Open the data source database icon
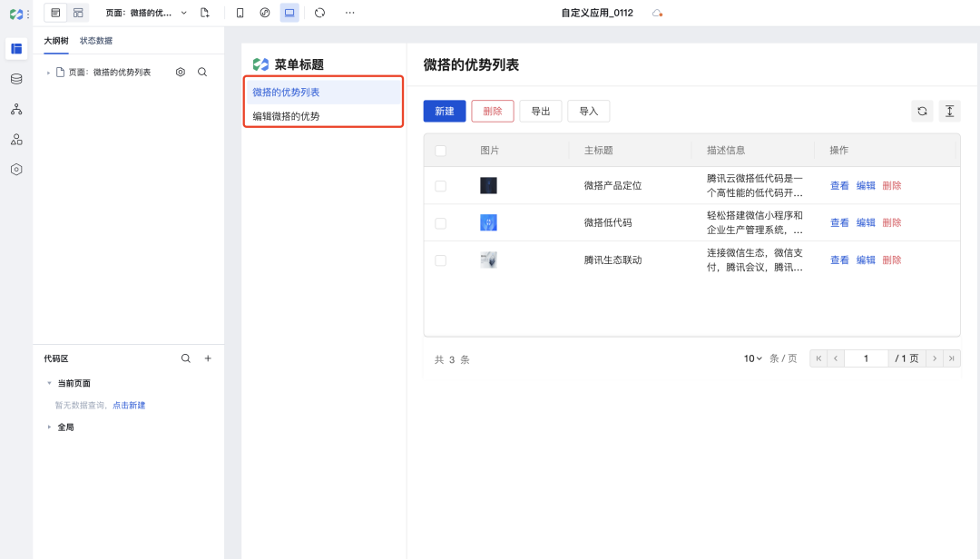980x559 pixels. click(16, 79)
